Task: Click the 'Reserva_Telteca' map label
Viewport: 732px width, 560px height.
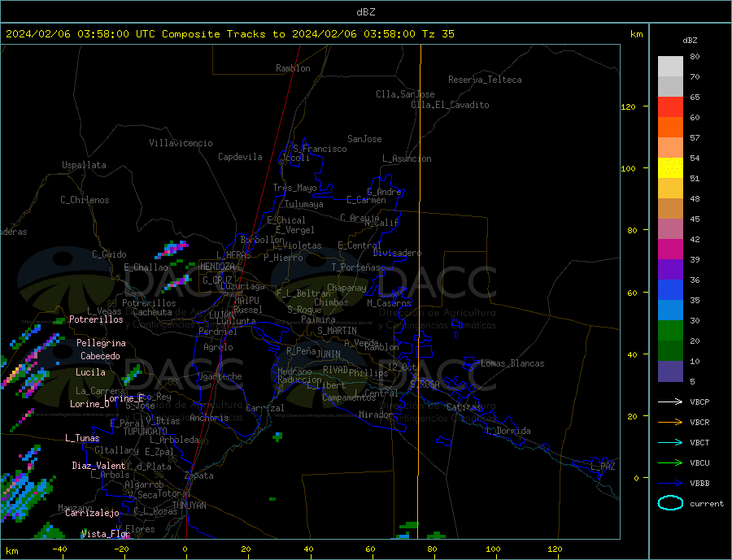Action: pyautogui.click(x=485, y=80)
